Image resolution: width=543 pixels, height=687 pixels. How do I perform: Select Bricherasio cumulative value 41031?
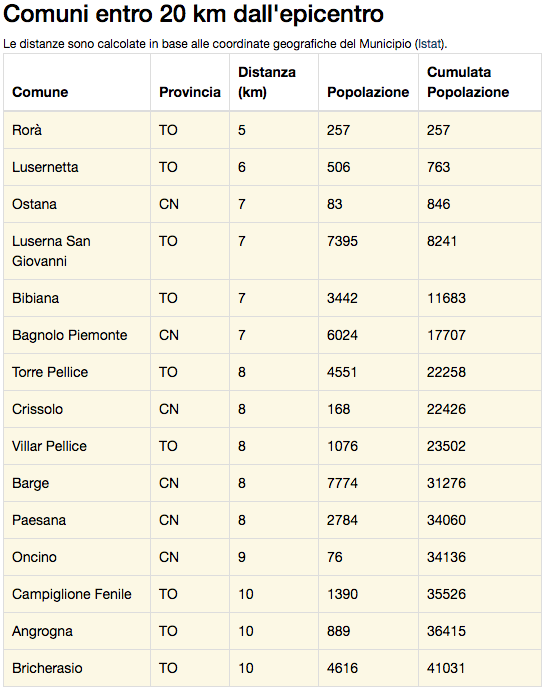click(x=446, y=668)
